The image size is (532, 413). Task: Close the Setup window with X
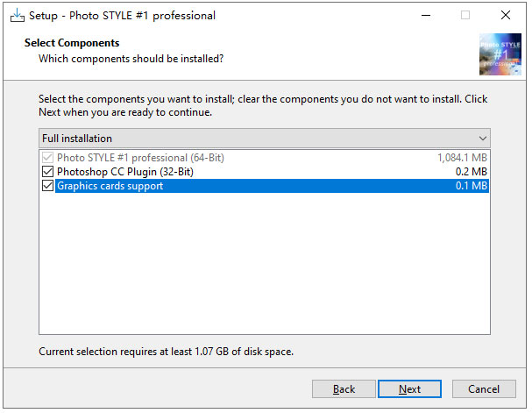pyautogui.click(x=506, y=15)
